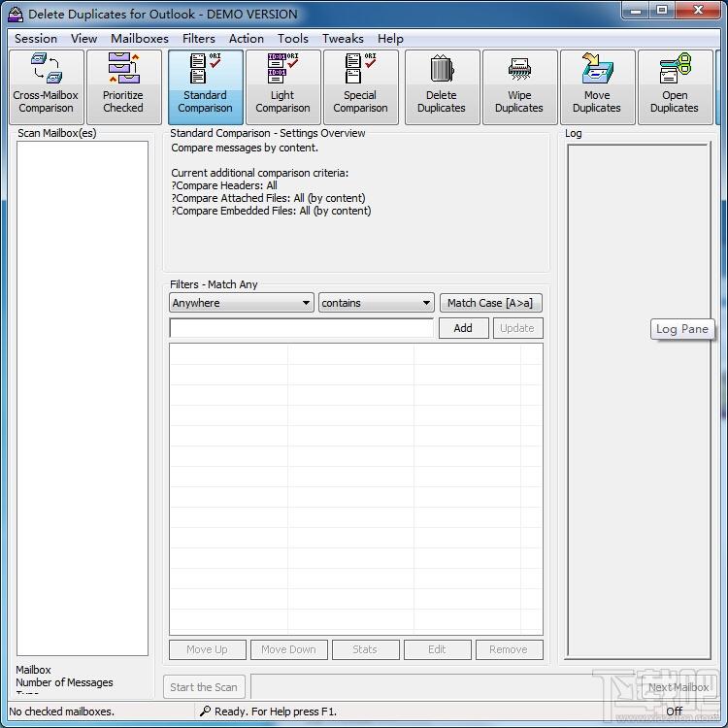Click the Edit filter button
This screenshot has width=728, height=728.
pyautogui.click(x=438, y=649)
